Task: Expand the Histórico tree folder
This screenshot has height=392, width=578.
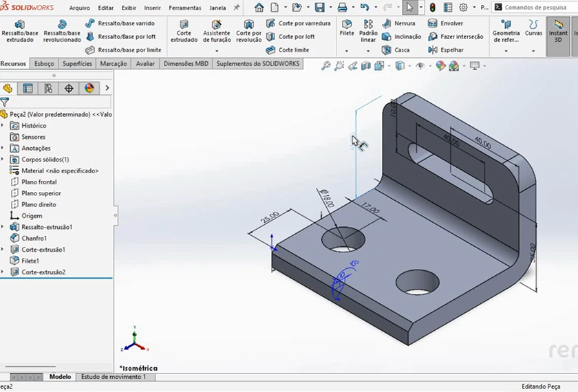Action: (3, 126)
